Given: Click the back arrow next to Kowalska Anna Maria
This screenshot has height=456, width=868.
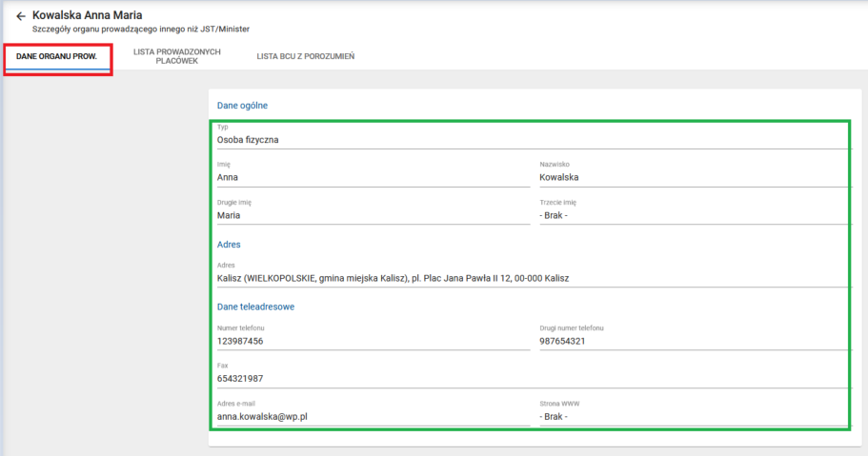Looking at the screenshot, I should [x=21, y=16].
